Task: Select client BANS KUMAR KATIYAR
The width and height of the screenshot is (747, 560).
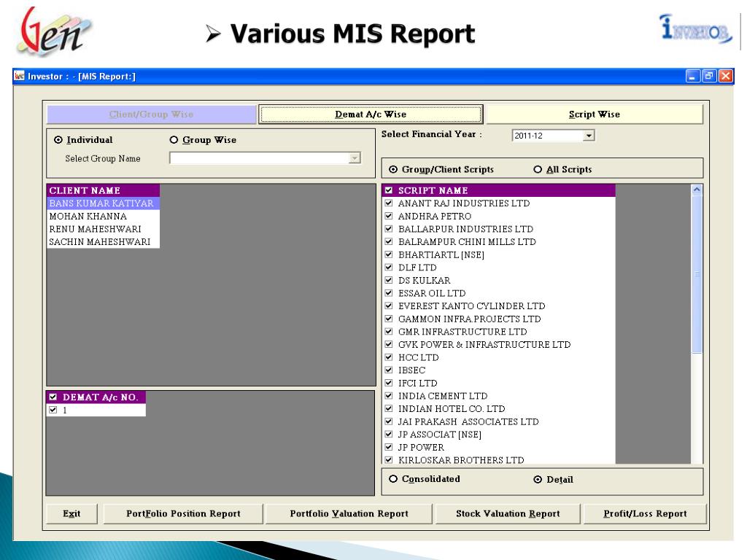Action: click(104, 203)
